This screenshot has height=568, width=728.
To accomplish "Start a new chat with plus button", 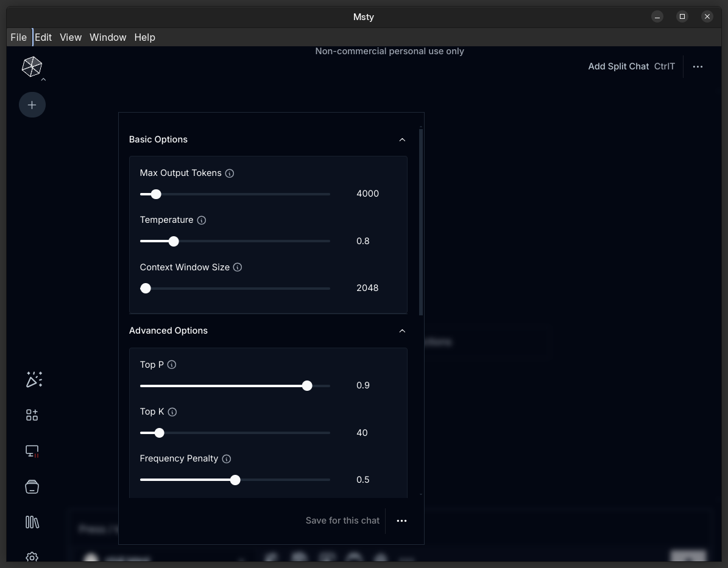I will point(32,105).
